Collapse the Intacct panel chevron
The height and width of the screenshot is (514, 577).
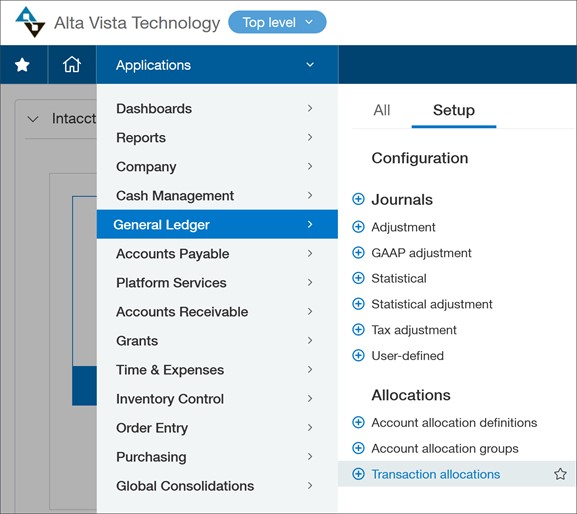tap(33, 119)
